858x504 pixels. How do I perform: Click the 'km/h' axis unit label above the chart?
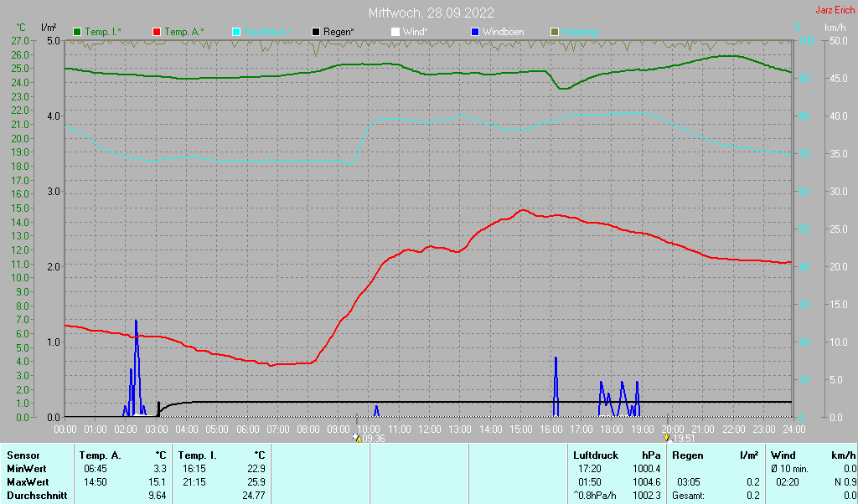[835, 28]
